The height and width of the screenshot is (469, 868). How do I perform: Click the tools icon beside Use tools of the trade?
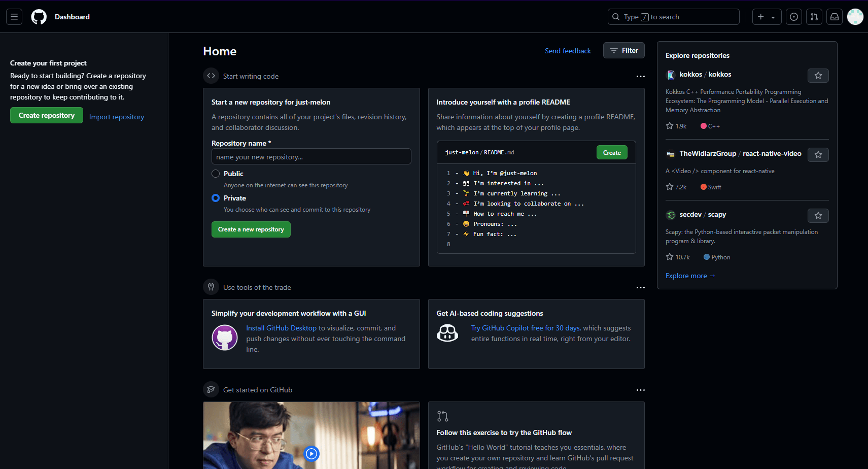coord(211,287)
